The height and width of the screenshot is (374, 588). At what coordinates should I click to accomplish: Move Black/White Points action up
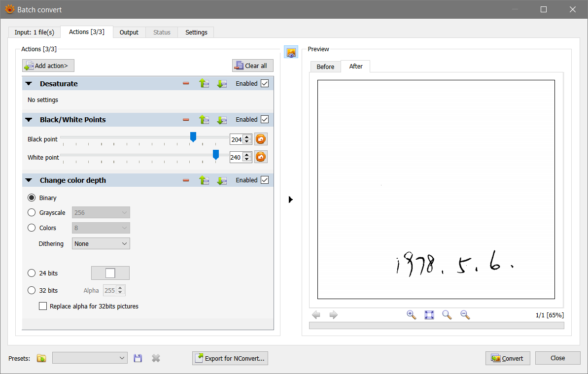[x=204, y=120]
